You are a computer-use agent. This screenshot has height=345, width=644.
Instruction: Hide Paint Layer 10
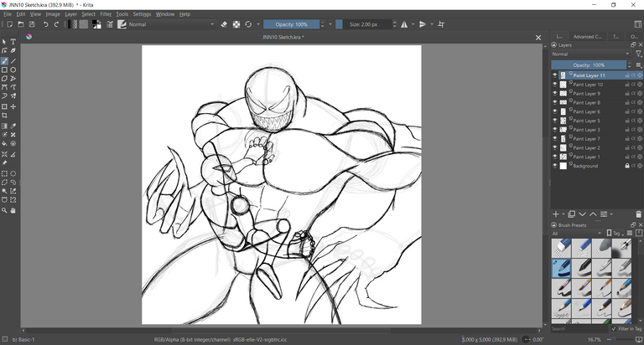tap(555, 85)
